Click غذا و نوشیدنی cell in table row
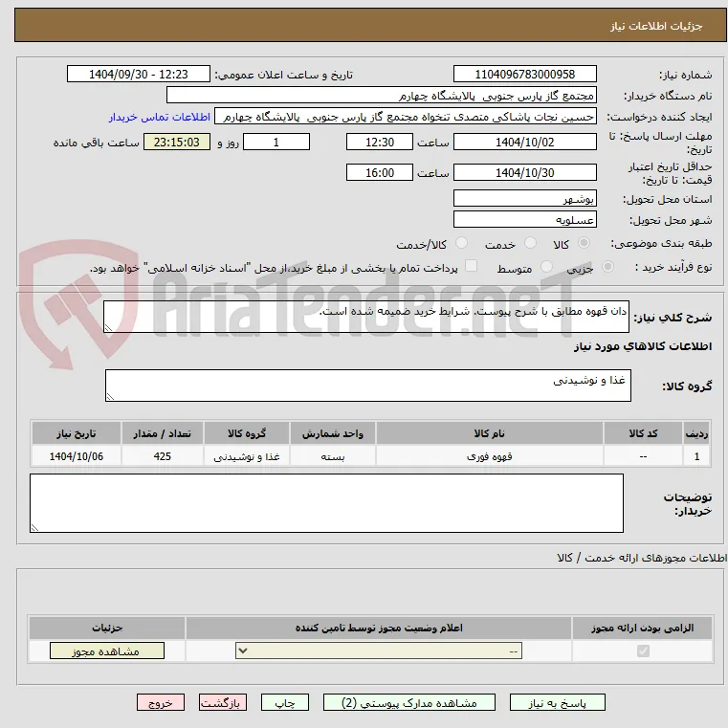728x728 pixels. pos(247,456)
